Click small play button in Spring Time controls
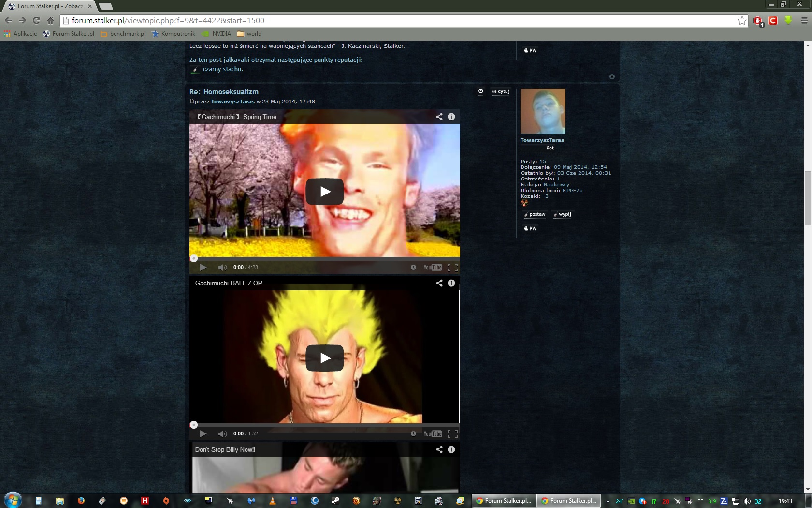 tap(203, 267)
